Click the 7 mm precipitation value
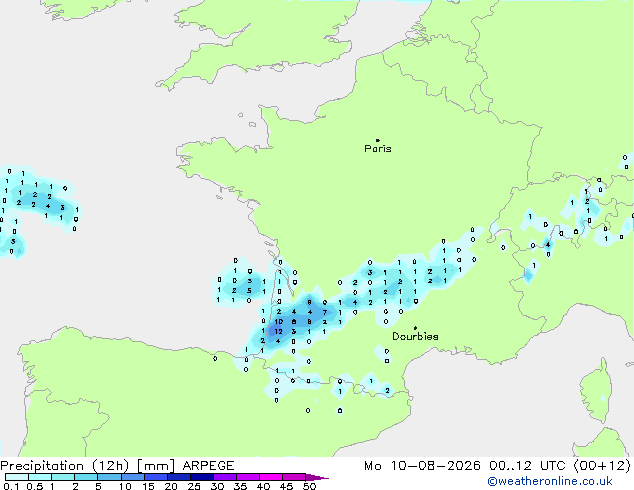This screenshot has width=634, height=490. click(325, 313)
